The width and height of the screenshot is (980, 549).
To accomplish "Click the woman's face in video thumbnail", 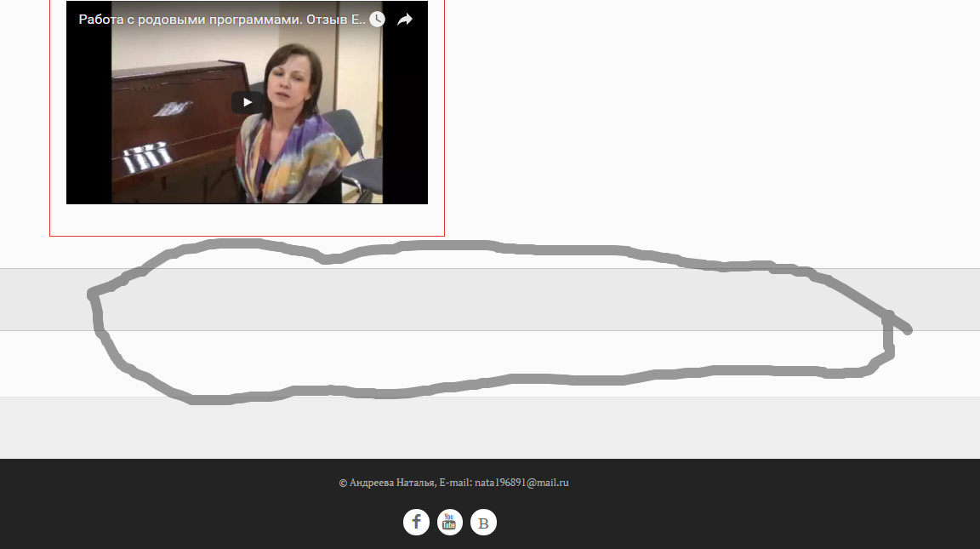I will [x=288, y=83].
